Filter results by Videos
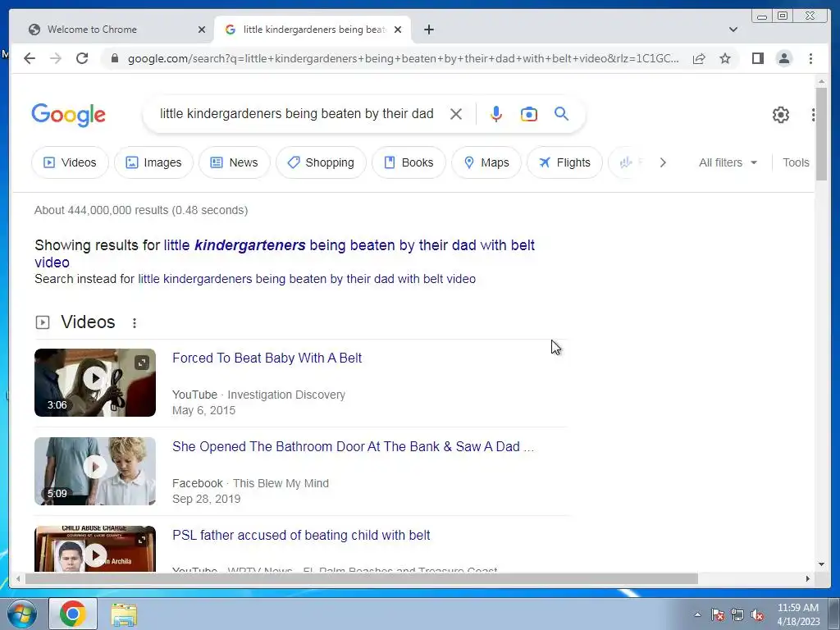Viewport: 840px width, 630px height. 70,162
